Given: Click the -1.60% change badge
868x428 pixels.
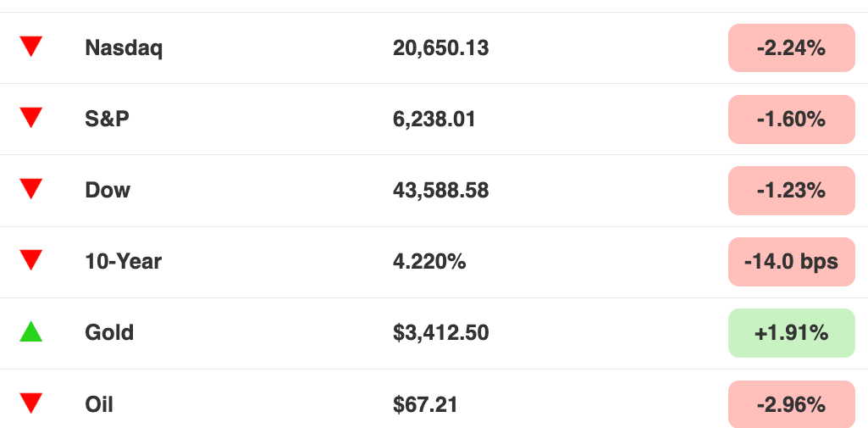Looking at the screenshot, I should click(792, 119).
